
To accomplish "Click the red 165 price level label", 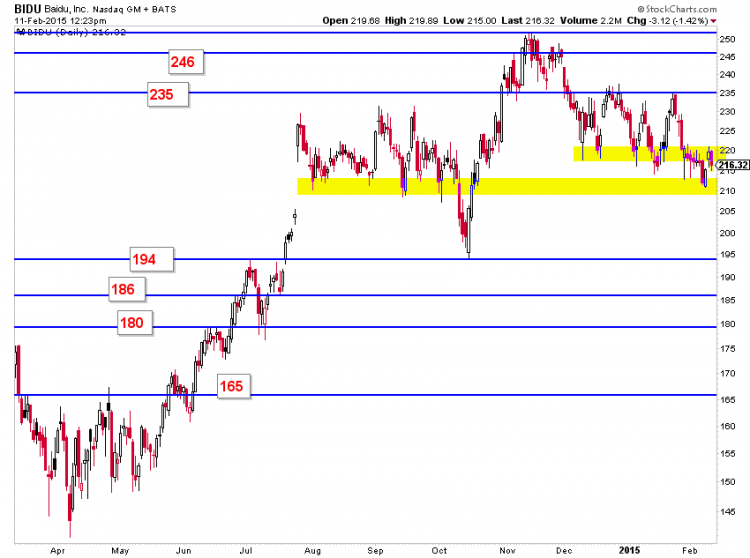I will [x=233, y=386].
